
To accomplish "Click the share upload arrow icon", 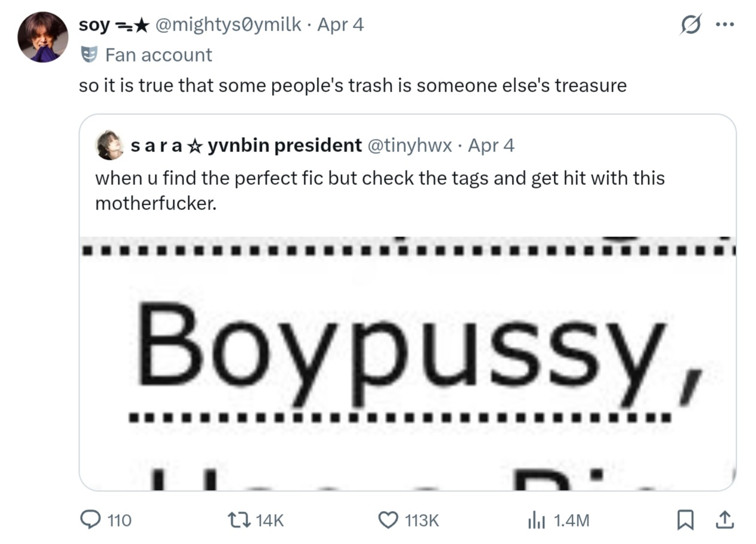I will pyautogui.click(x=724, y=520).
